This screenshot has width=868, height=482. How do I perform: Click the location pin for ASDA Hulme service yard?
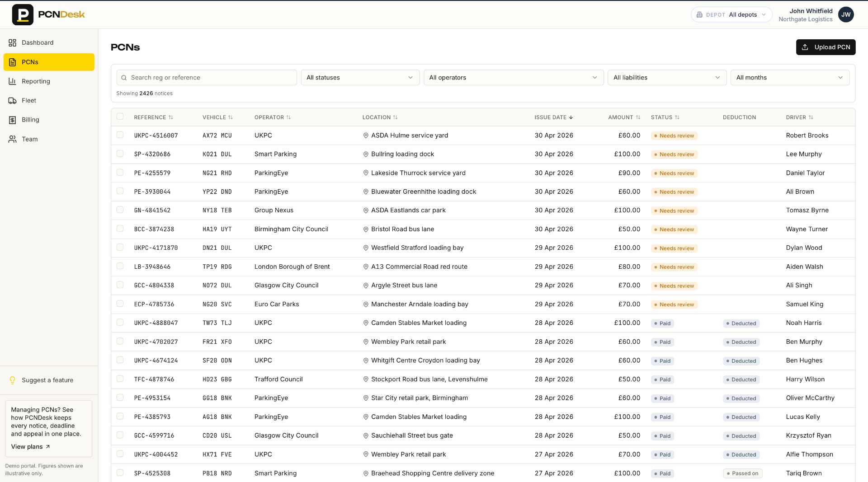tap(366, 136)
